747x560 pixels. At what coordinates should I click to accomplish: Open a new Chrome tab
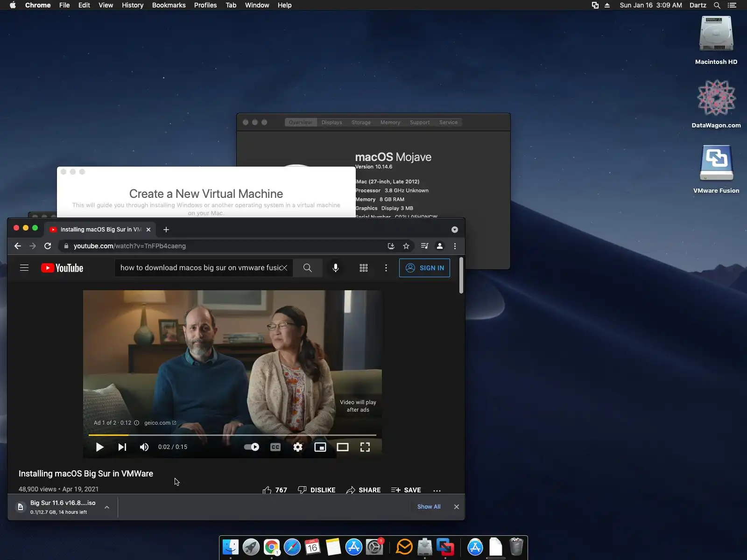166,230
